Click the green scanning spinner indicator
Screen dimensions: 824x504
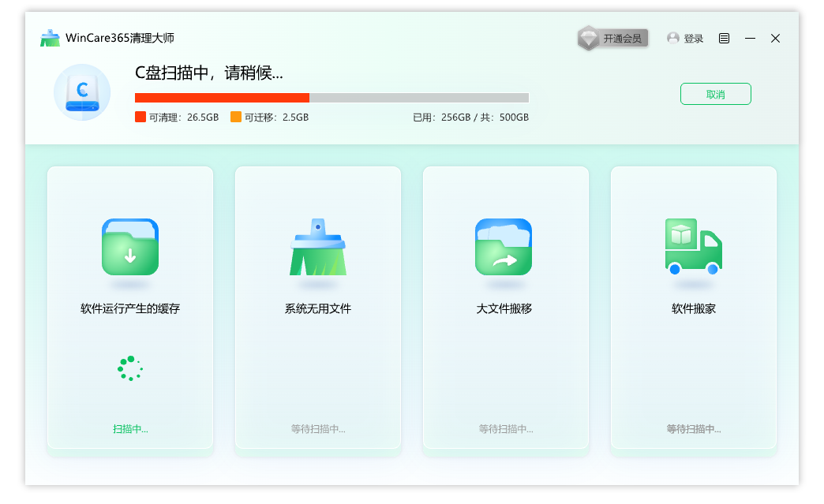click(x=129, y=368)
